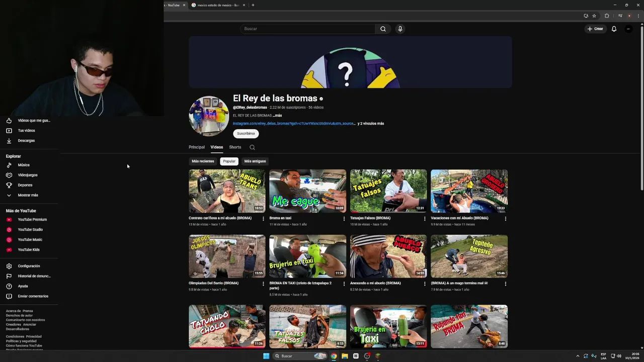This screenshot has height=362, width=644.
Task: Bookmark page with browser star icon
Action: tap(594, 16)
